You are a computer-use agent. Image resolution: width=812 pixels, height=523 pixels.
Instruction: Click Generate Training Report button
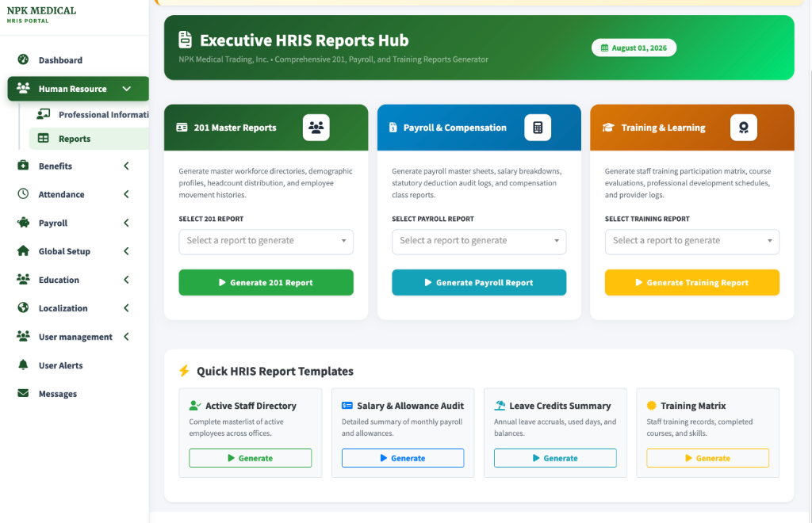(x=691, y=282)
